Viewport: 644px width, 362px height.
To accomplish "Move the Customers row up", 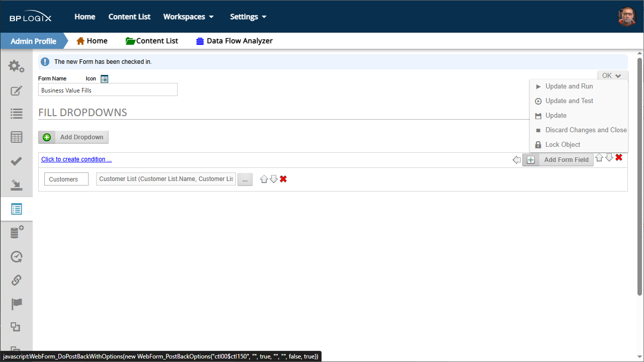I will pos(264,179).
